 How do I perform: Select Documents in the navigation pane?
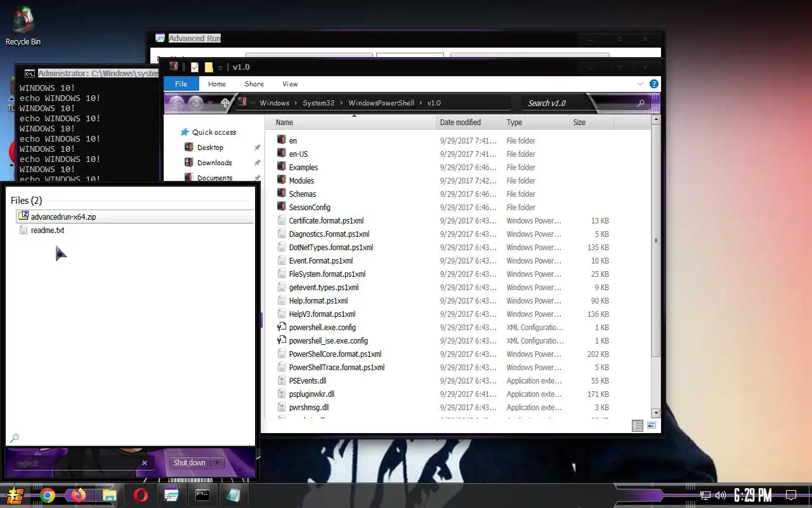[x=214, y=178]
